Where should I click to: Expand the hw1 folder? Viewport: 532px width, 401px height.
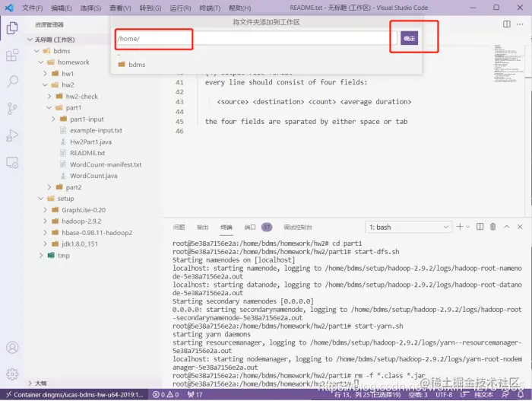coord(45,73)
